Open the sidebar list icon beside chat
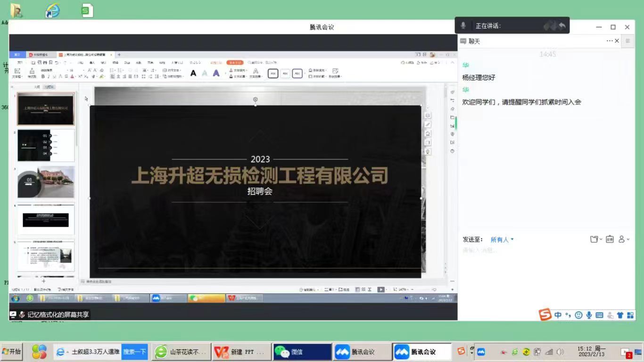The image size is (644, 362). pyautogui.click(x=627, y=41)
